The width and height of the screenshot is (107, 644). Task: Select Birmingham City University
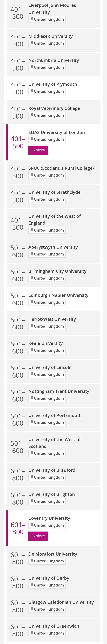(57, 271)
